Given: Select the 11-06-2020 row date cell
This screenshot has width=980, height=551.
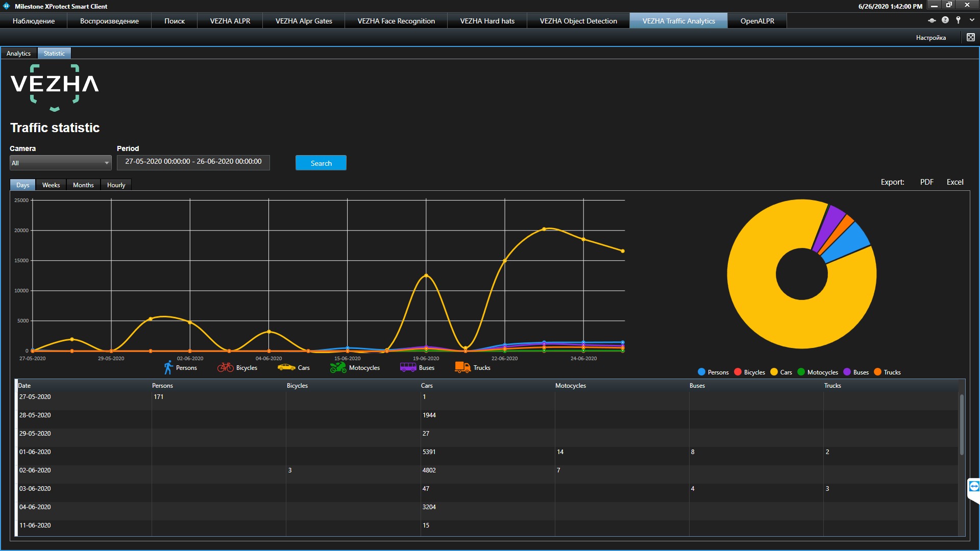Looking at the screenshot, I should [x=35, y=525].
